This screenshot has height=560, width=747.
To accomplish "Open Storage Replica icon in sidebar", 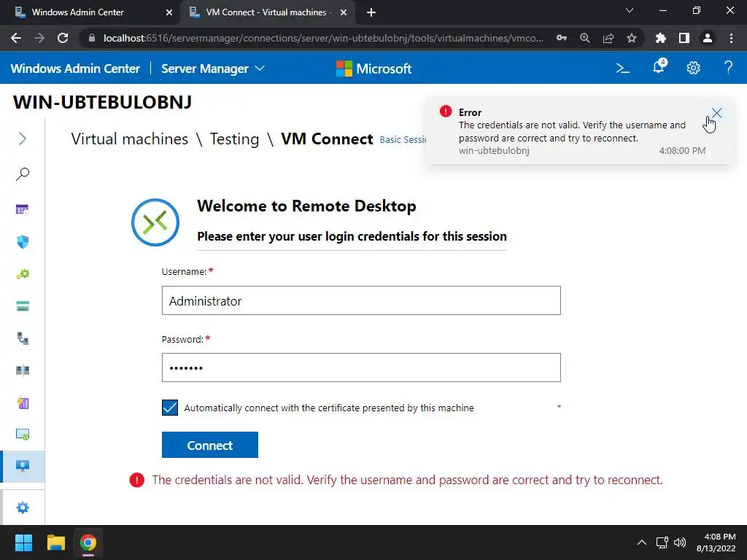I will pyautogui.click(x=23, y=370).
